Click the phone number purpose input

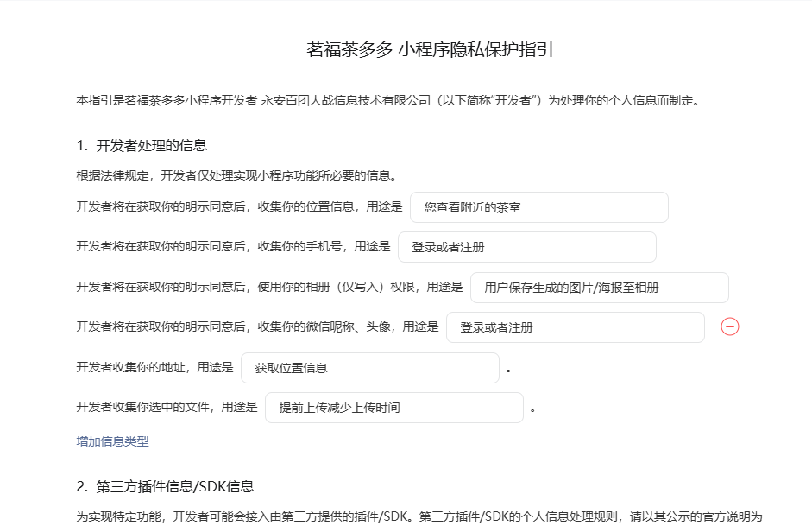point(526,247)
